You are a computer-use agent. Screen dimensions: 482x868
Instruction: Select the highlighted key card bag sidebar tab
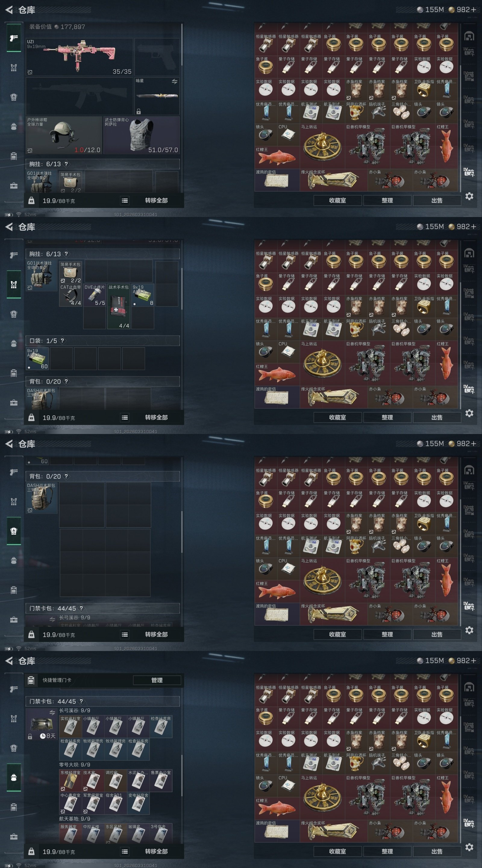(14, 777)
